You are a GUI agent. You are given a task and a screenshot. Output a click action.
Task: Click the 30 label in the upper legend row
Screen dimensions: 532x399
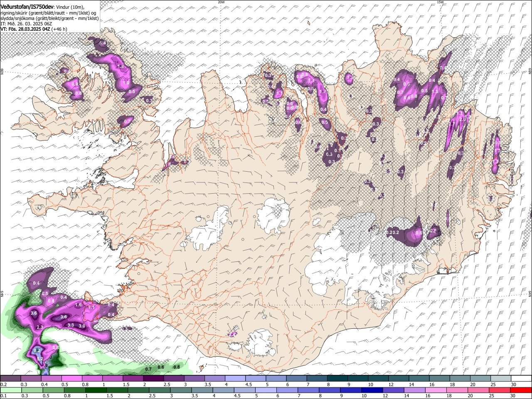pyautogui.click(x=514, y=385)
